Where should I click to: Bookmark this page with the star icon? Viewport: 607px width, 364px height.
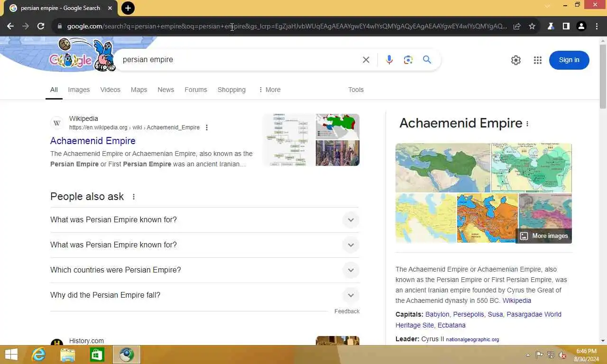(532, 26)
